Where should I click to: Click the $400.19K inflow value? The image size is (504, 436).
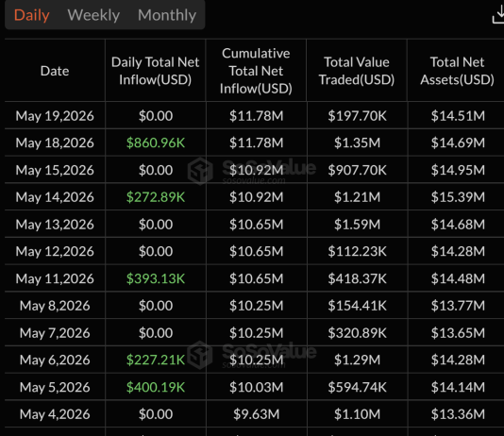156,387
